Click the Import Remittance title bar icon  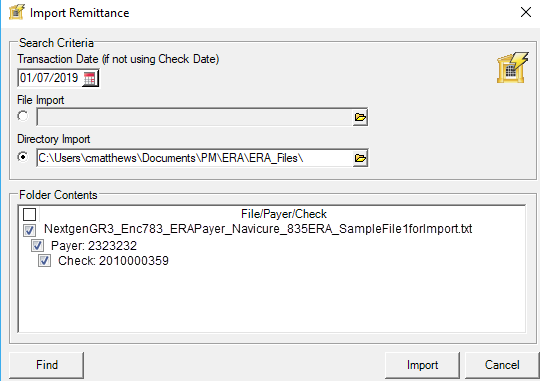coord(17,12)
